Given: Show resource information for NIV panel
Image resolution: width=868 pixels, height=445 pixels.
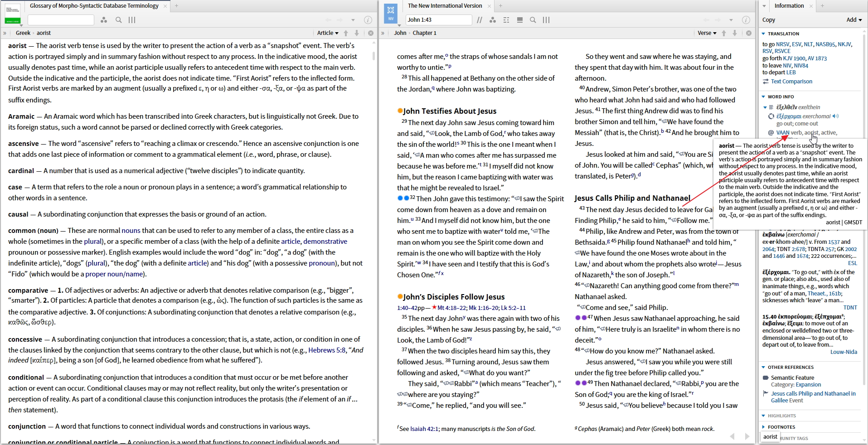Looking at the screenshot, I should pos(746,20).
